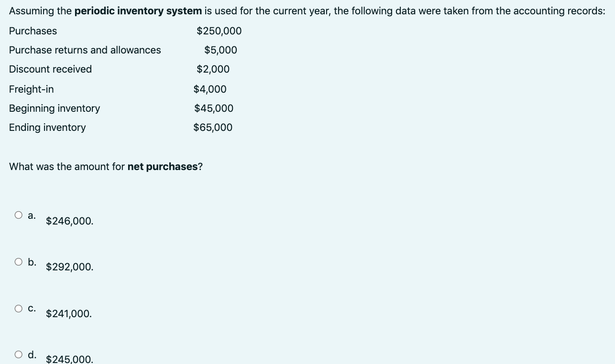The image size is (615, 364).
Task: Click the label letter a
Action: point(32,215)
